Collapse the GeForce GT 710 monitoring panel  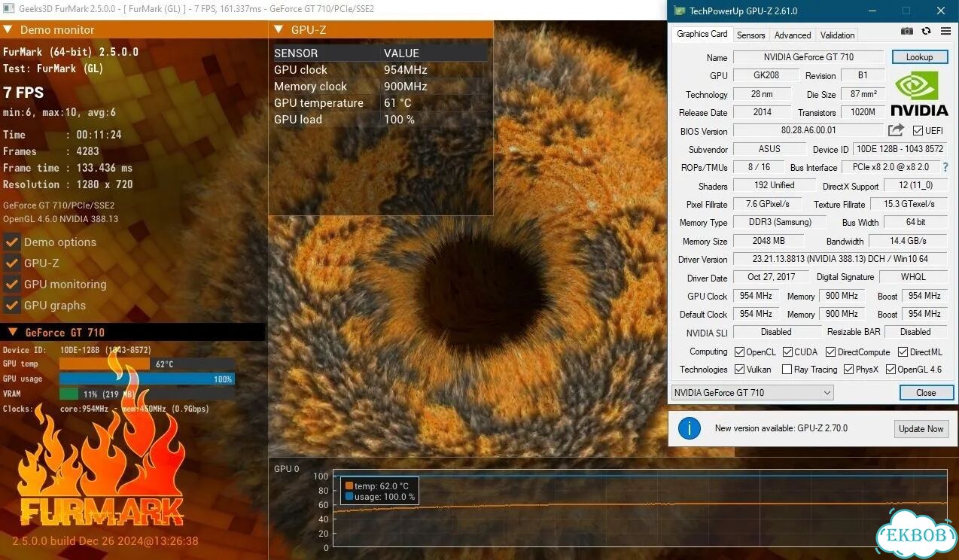pyautogui.click(x=12, y=332)
